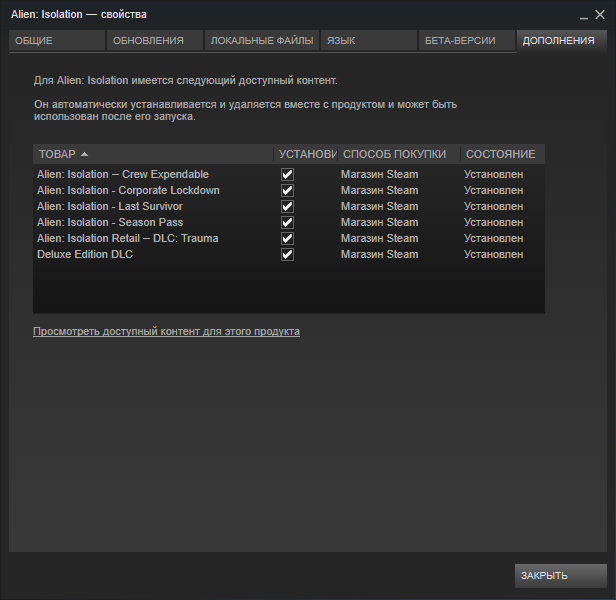
Task: Sort by УСТАНОВИ column header
Action: (306, 154)
